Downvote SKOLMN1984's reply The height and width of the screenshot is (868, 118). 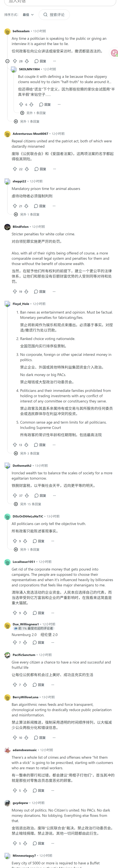coord(31,104)
